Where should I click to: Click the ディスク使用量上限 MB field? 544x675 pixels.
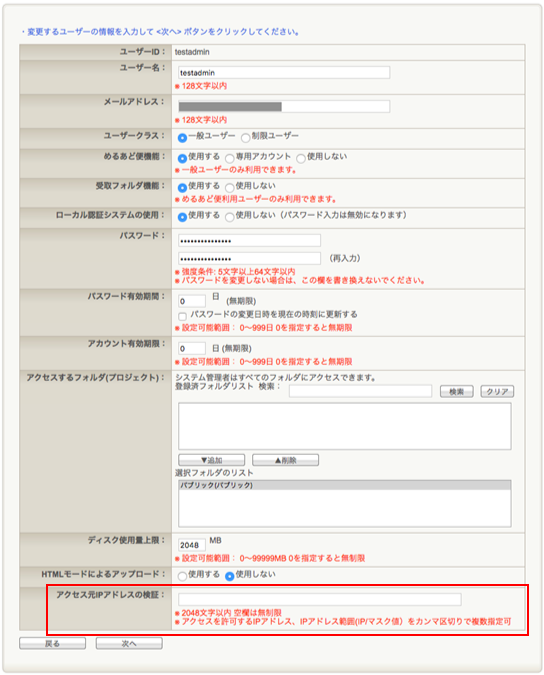tap(192, 545)
